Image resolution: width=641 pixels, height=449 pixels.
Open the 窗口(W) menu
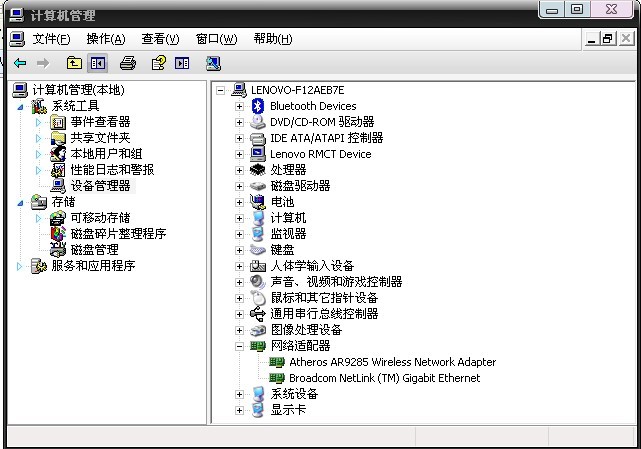pyautogui.click(x=216, y=39)
